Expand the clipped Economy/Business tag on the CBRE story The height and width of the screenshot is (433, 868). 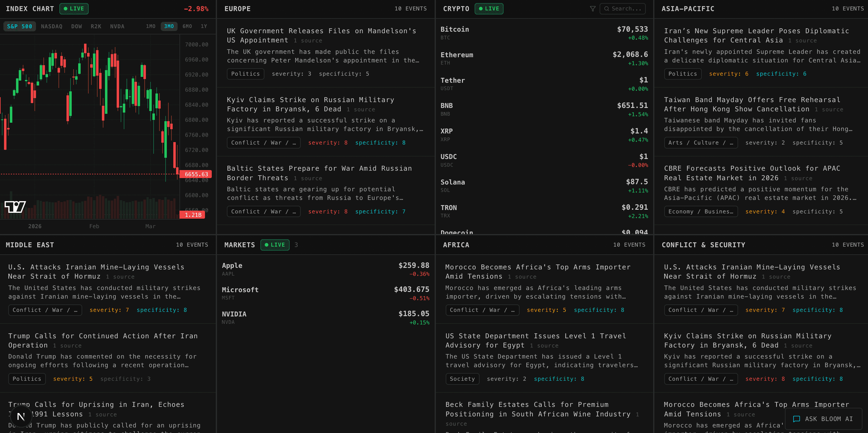(701, 212)
